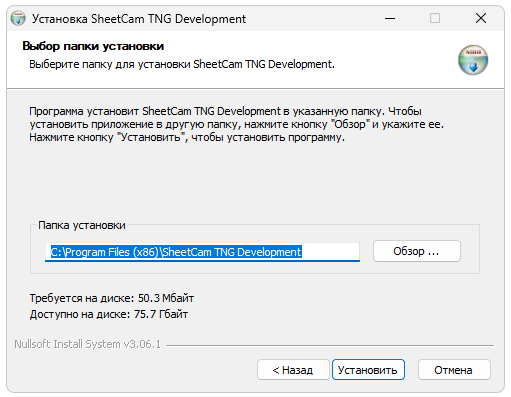
Task: Click the 'Доступно на диске: 75.7 Гбайт' text
Action: point(109,314)
